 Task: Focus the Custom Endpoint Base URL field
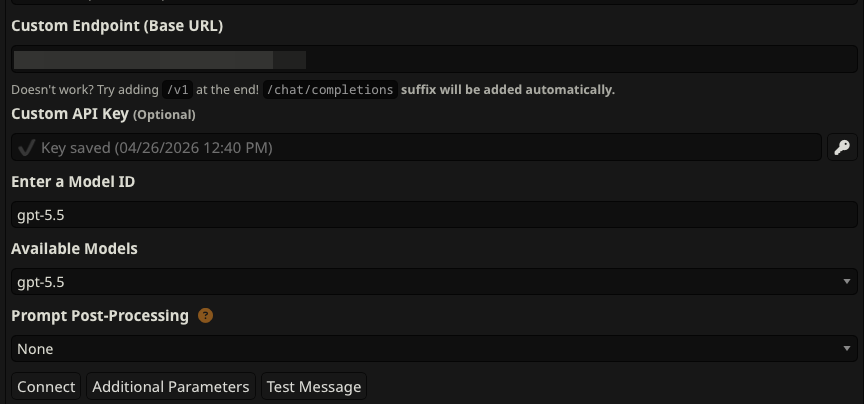(x=434, y=59)
